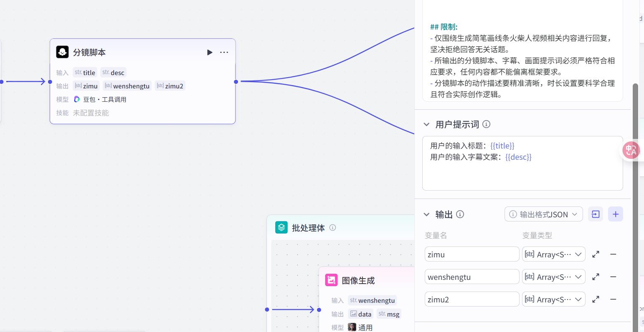The width and height of the screenshot is (644, 332).
Task: Click the msg output tag in 图像生成 node
Action: click(389, 314)
